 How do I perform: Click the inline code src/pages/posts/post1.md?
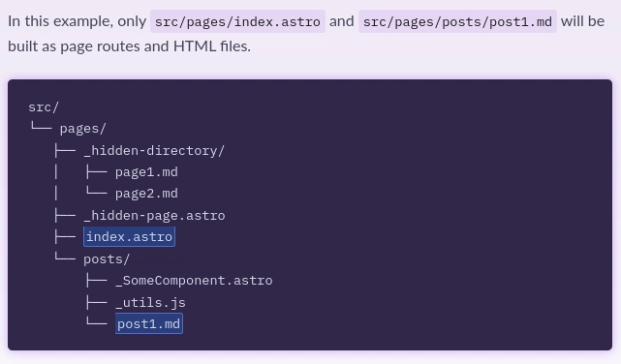[457, 21]
